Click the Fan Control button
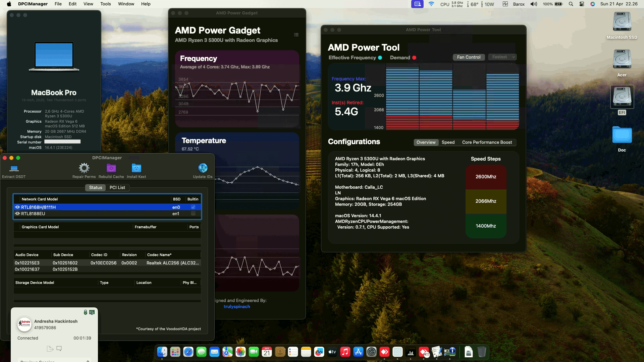The image size is (644, 362). pyautogui.click(x=469, y=57)
